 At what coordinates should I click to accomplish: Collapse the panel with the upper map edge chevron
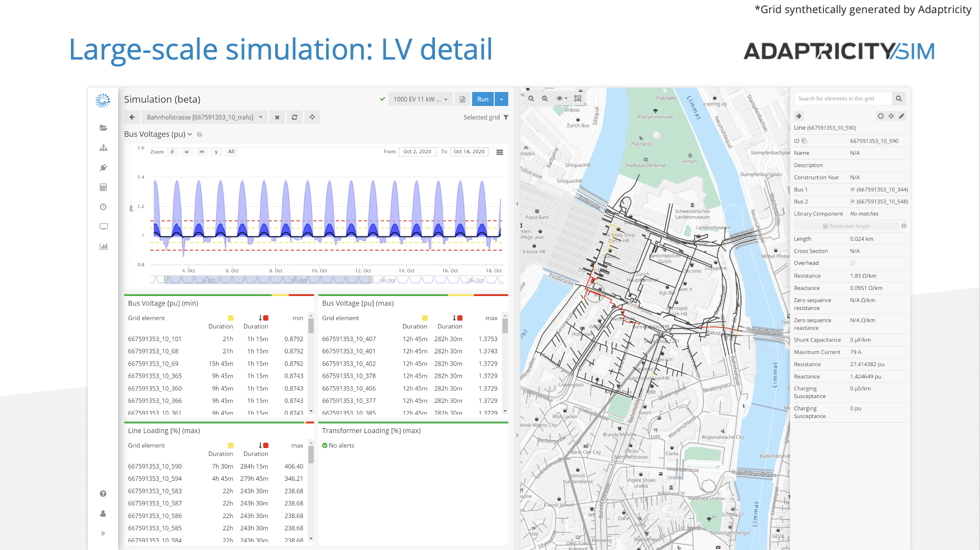(517, 204)
